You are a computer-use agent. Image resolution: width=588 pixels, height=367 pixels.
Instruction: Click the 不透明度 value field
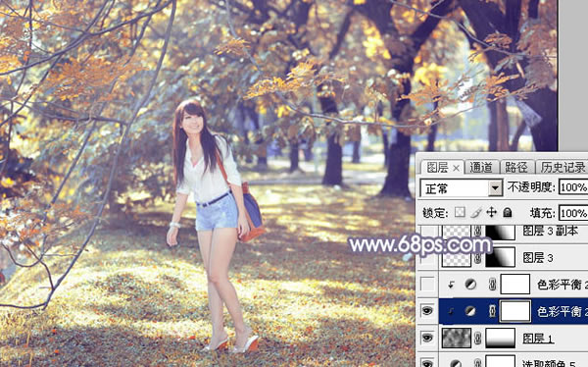[x=573, y=186]
